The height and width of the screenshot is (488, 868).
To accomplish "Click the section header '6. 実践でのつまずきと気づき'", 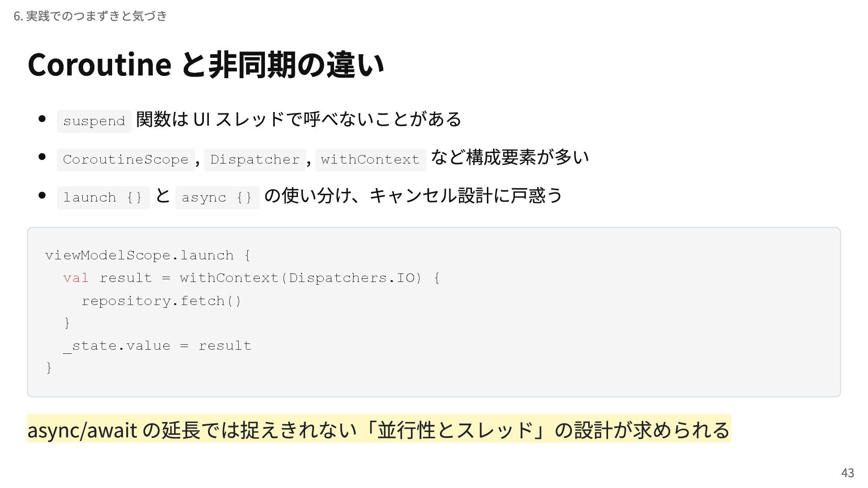I will [90, 16].
